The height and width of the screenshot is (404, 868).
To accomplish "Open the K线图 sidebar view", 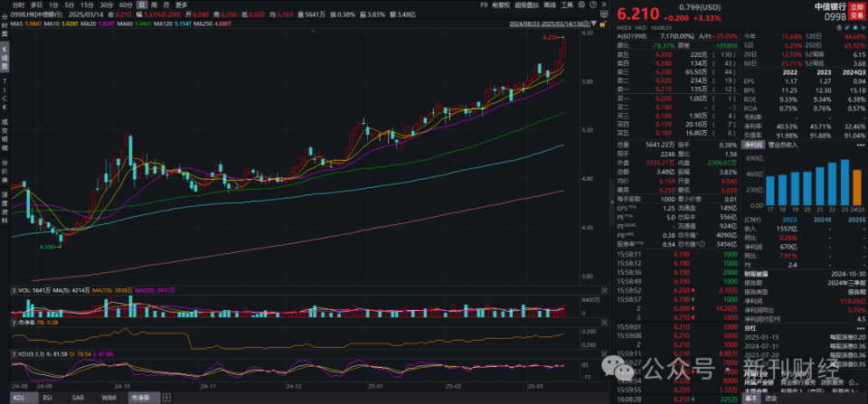I will click(x=5, y=56).
